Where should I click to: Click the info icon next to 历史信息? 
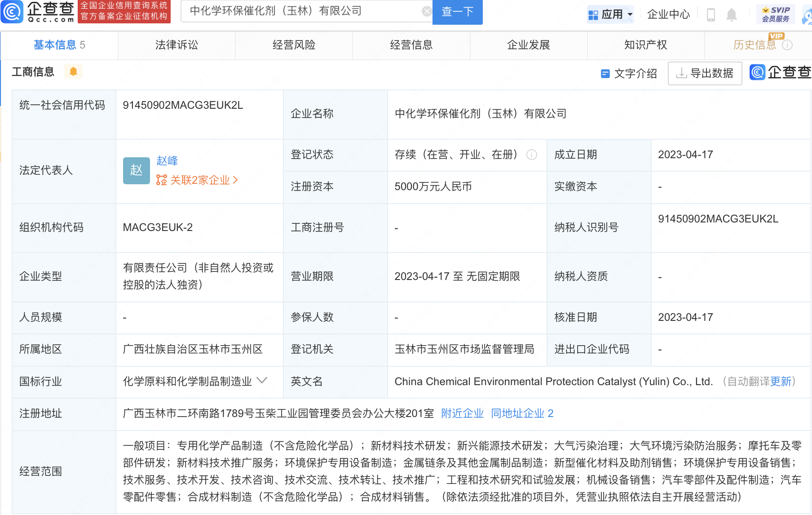(787, 45)
